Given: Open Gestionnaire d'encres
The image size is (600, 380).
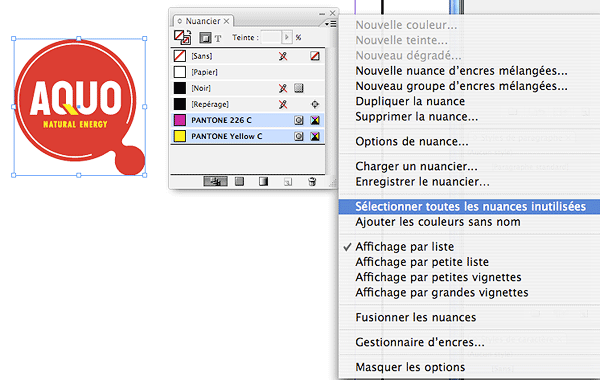Looking at the screenshot, I should click(x=420, y=342).
